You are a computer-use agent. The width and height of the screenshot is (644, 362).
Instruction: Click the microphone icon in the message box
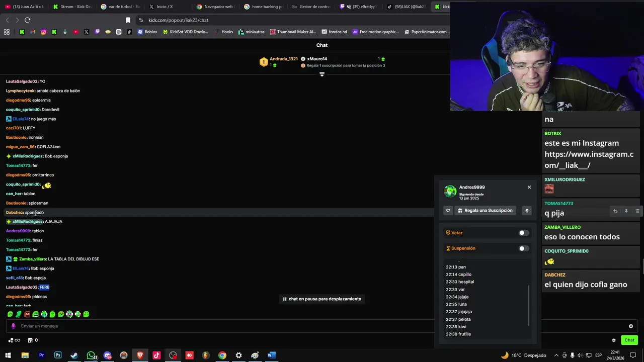click(x=14, y=326)
